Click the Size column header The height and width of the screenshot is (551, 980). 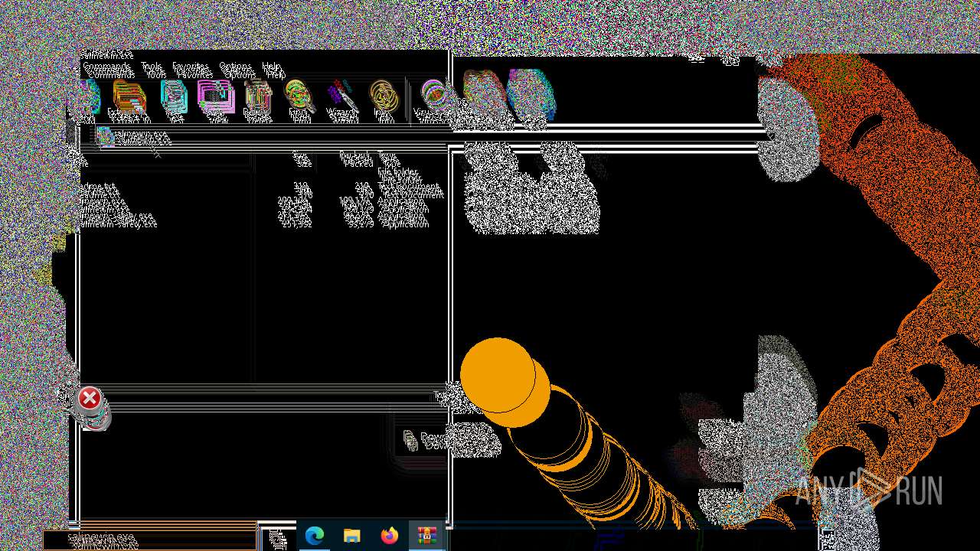(302, 161)
